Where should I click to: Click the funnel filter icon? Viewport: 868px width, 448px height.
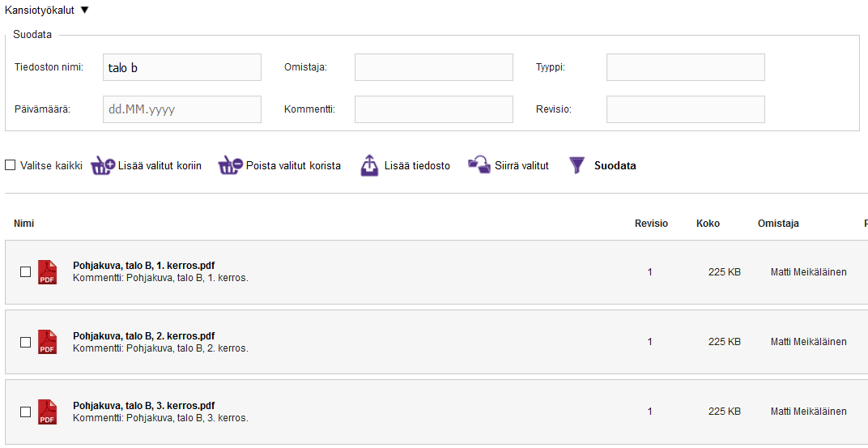point(577,165)
